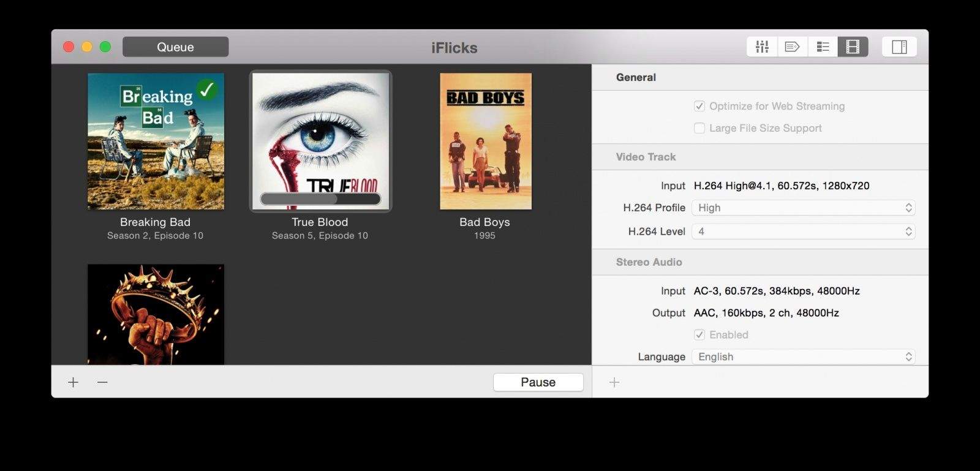The height and width of the screenshot is (471, 980).
Task: Enable Large File Size Support
Action: (x=699, y=128)
